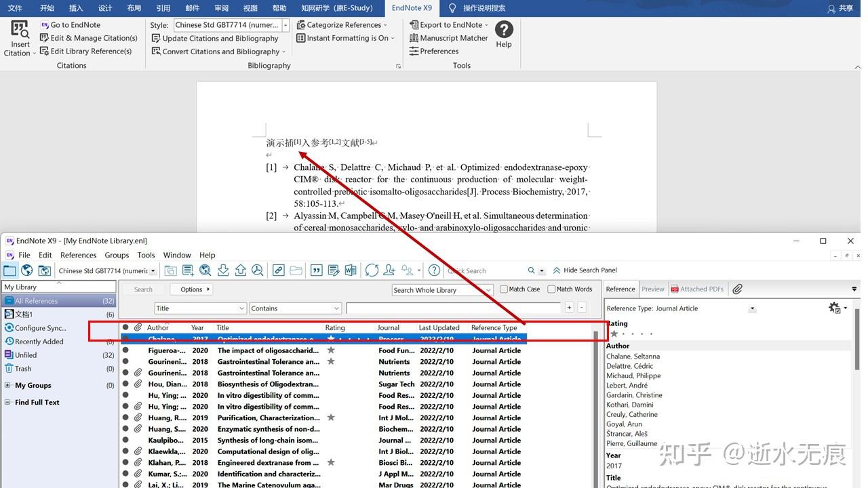Viewport: 868px width, 488px height.
Task: Click the Format Bibliography icon in EndNote toolbar
Action: pos(334,270)
